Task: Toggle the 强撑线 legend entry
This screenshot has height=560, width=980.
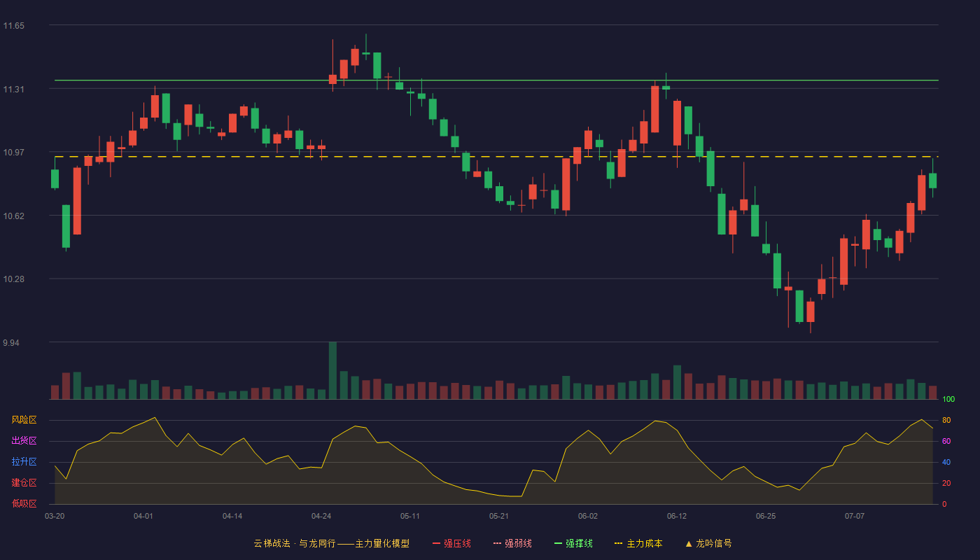Action: pyautogui.click(x=573, y=543)
